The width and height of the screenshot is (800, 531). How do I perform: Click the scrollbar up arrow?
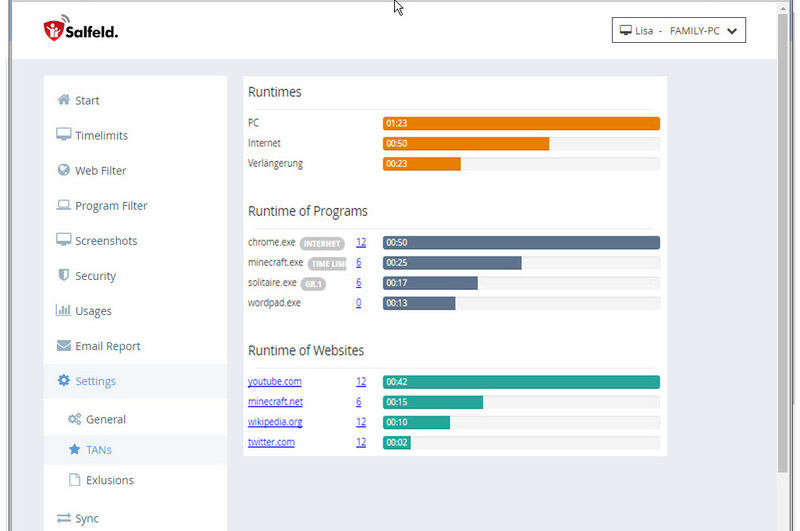[x=783, y=8]
